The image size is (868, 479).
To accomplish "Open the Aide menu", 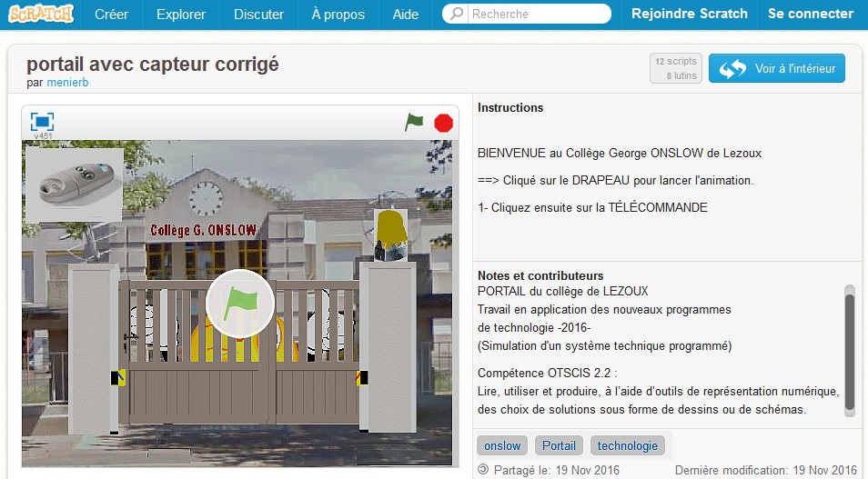I will coord(405,15).
